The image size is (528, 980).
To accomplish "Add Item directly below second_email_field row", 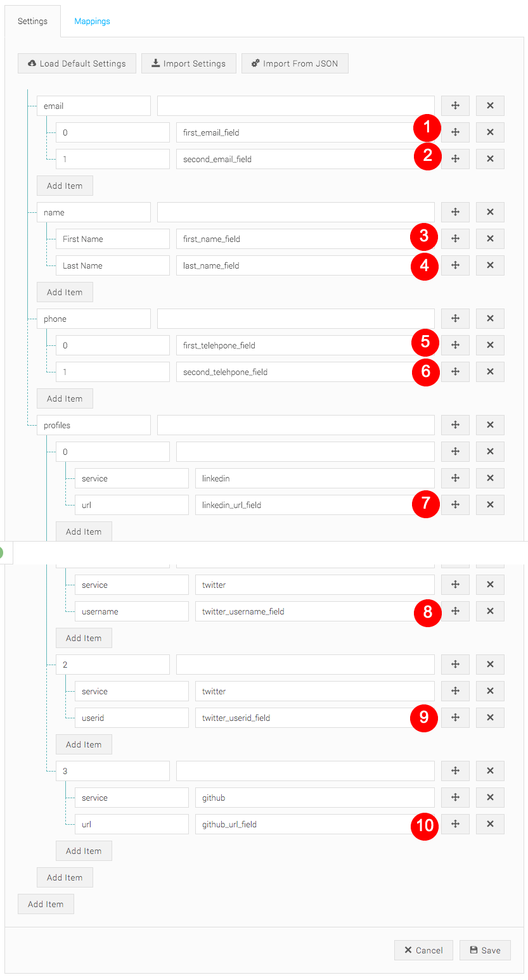I will coord(65,186).
